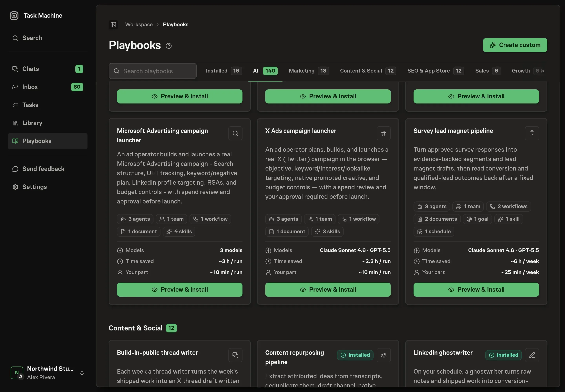Click the Survey lead magnet clipboard icon
565x392 pixels.
(532, 133)
